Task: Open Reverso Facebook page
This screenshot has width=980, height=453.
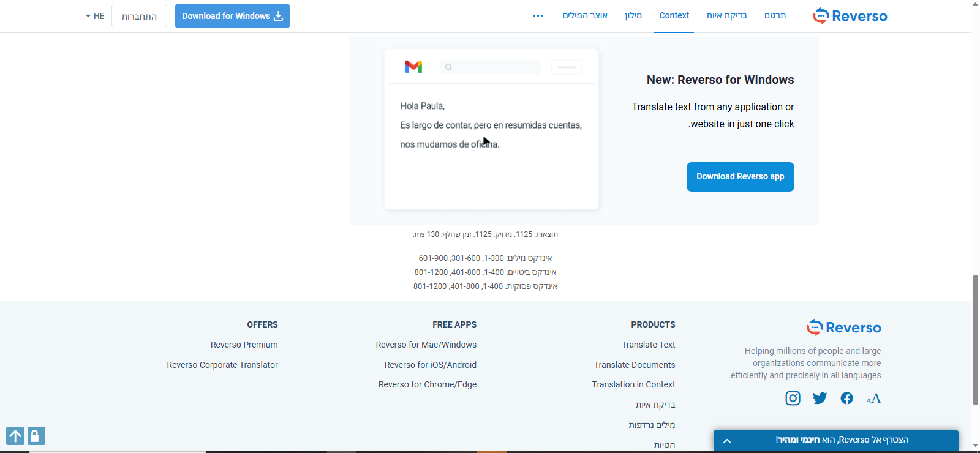Action: tap(846, 399)
